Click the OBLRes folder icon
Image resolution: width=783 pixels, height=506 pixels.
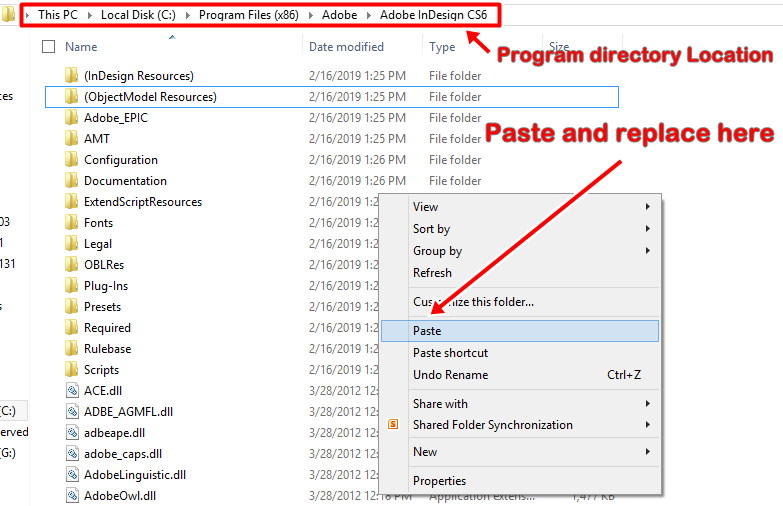click(71, 264)
